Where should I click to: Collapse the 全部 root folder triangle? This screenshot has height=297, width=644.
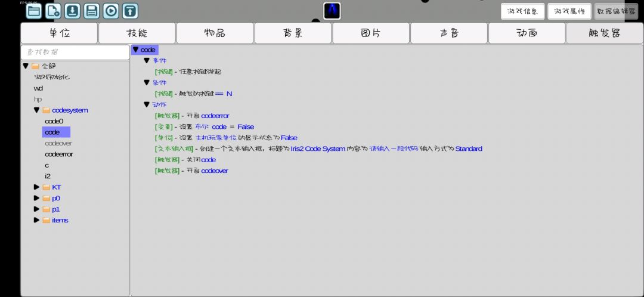pos(26,66)
